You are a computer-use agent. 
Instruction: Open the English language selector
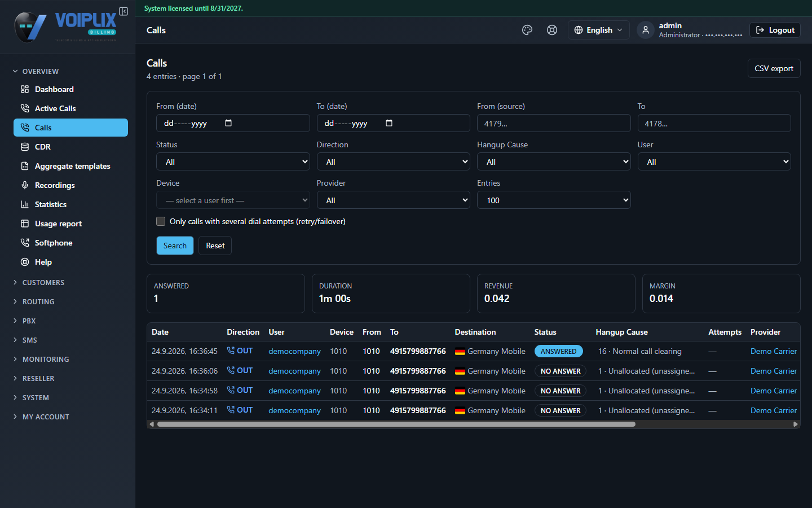point(599,30)
